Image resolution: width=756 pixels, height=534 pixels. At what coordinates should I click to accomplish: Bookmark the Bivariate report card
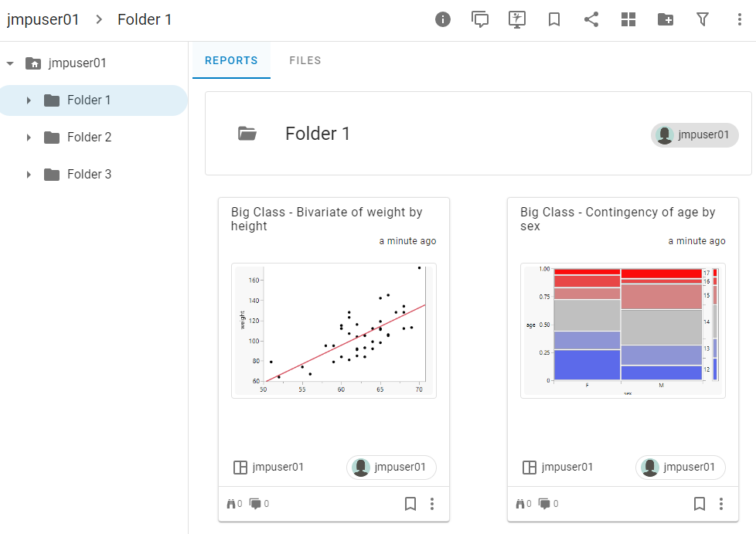click(x=410, y=503)
